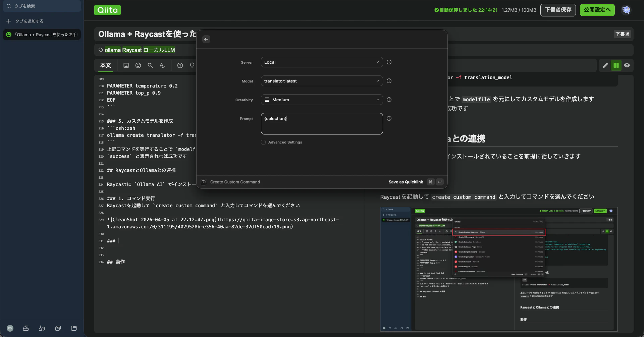
Task: Focus the Prompt text area
Action: pyautogui.click(x=322, y=124)
